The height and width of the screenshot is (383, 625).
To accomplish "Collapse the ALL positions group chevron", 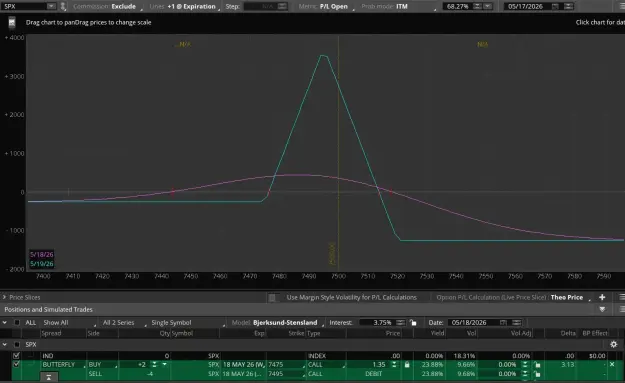I will 5,322.
